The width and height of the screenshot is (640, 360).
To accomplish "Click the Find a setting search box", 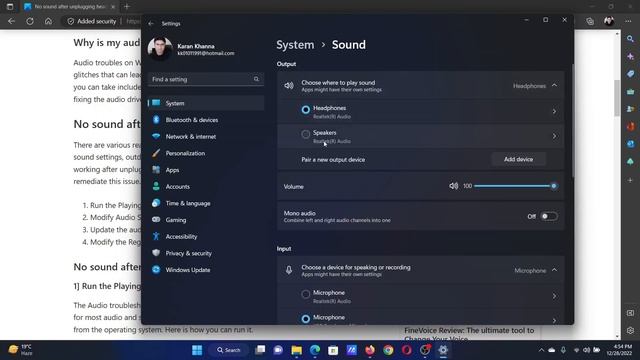I will tap(206, 79).
